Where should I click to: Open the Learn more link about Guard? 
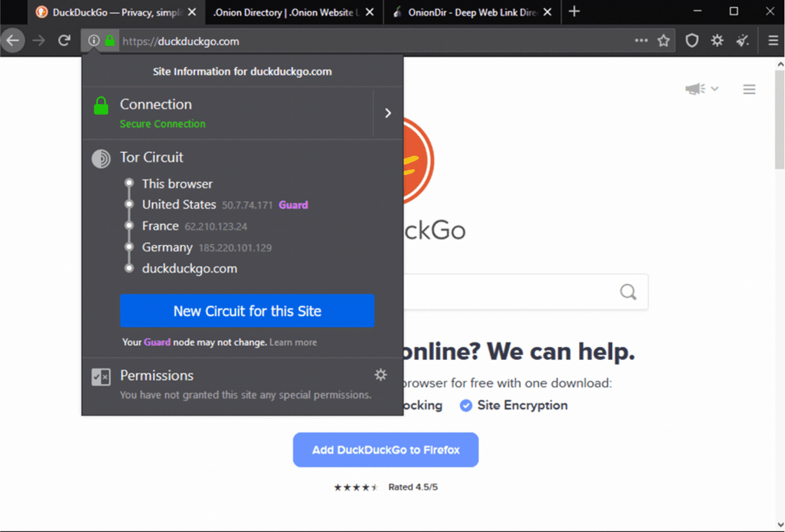click(293, 342)
